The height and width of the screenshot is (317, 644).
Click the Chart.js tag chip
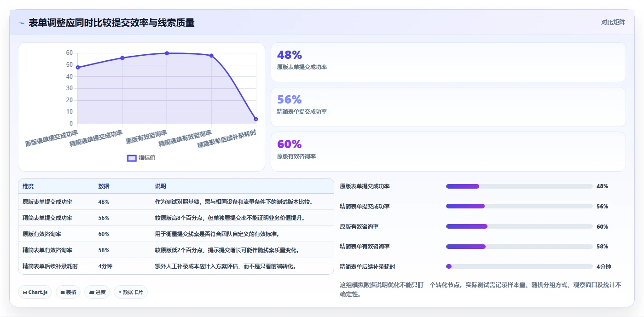coord(35,292)
